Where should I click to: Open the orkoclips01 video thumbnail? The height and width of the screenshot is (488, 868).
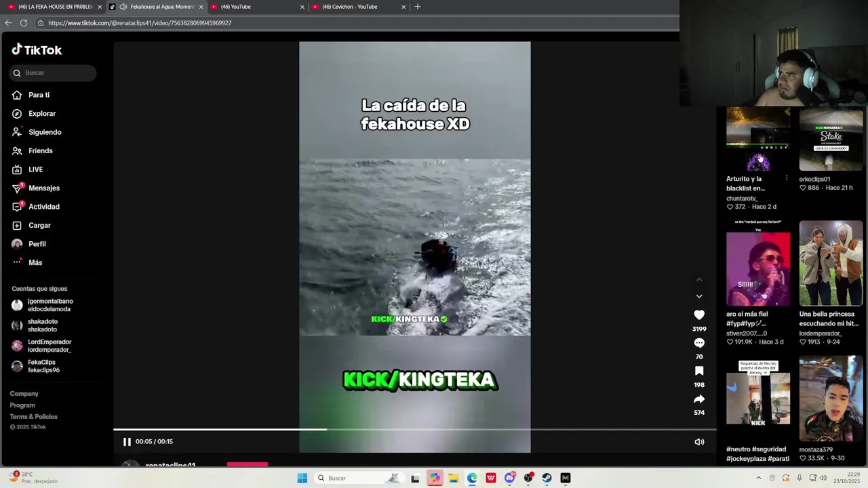click(831, 140)
